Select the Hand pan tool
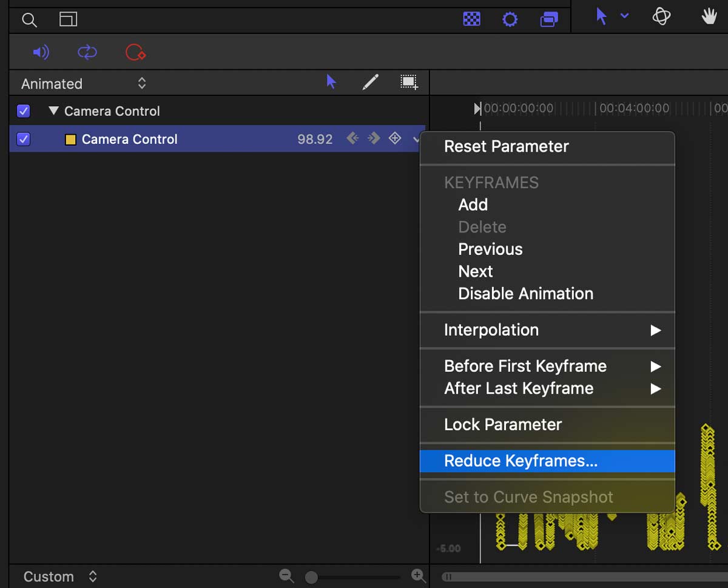Viewport: 728px width, 588px height. [x=709, y=16]
